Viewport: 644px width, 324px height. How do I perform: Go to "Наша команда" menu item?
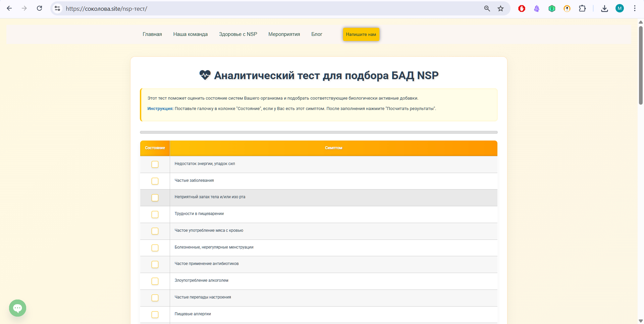(190, 34)
